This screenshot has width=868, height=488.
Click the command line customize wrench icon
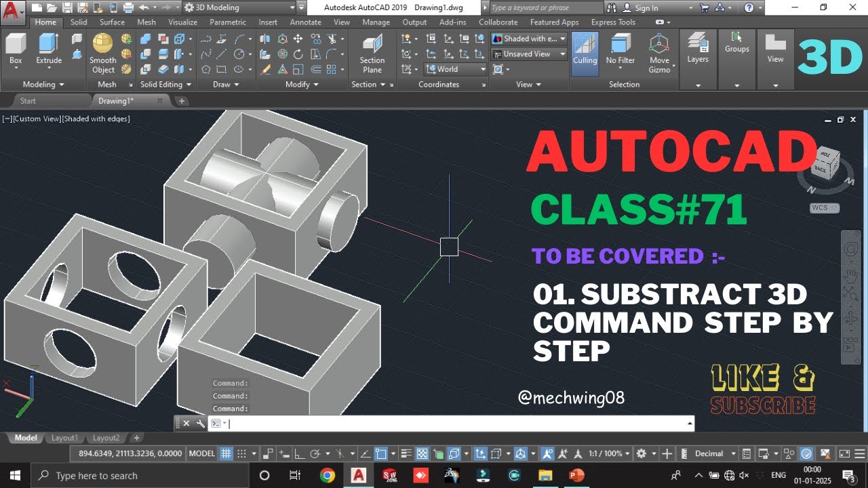[x=200, y=423]
